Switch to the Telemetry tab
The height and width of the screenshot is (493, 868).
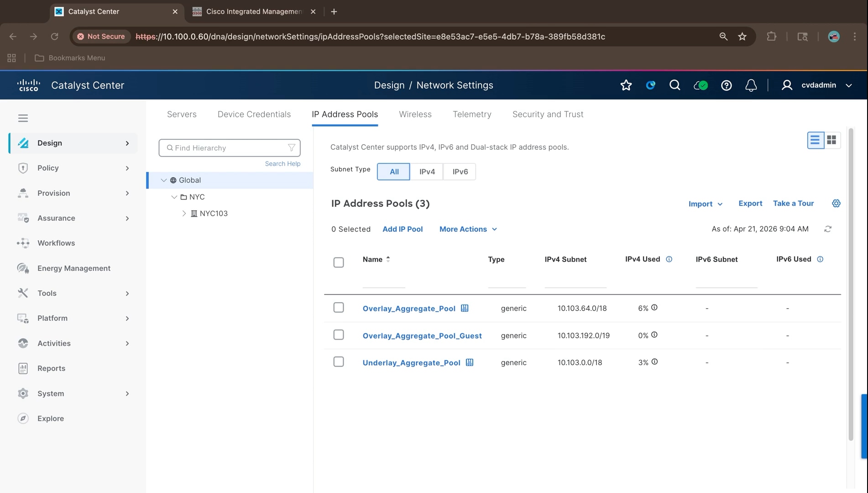[x=472, y=115]
